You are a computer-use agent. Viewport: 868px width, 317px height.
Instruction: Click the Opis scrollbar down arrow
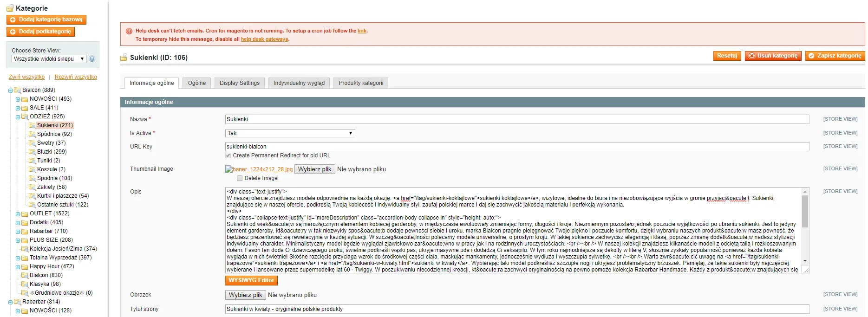tap(805, 261)
